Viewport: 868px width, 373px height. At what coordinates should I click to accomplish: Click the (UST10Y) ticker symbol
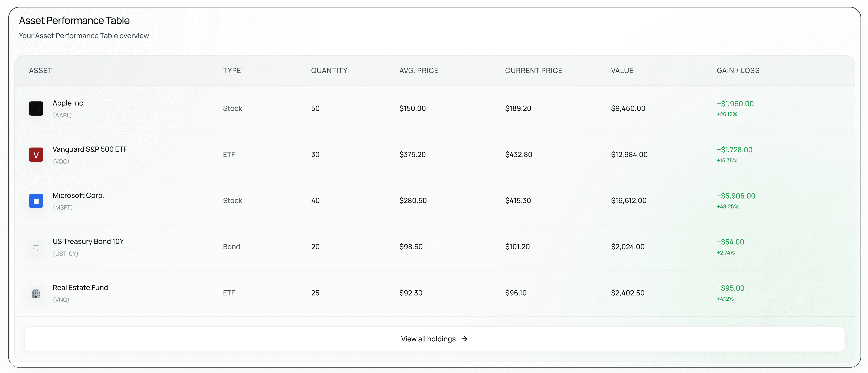tap(65, 253)
